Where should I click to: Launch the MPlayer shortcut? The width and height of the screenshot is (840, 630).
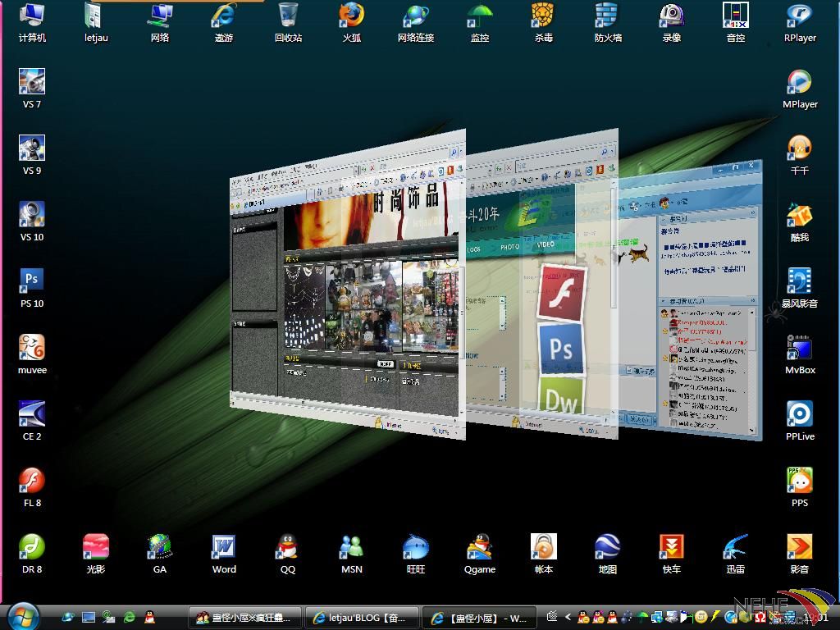tap(800, 89)
